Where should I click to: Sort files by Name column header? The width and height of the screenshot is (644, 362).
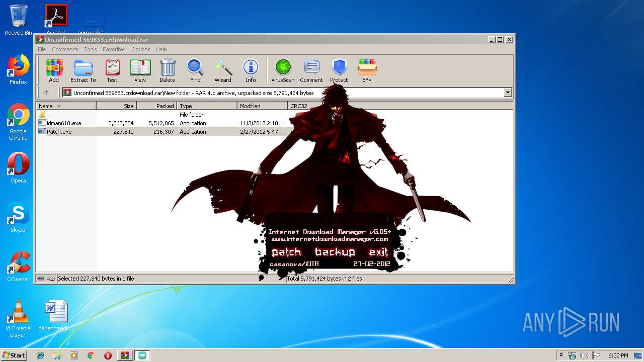pyautogui.click(x=66, y=106)
